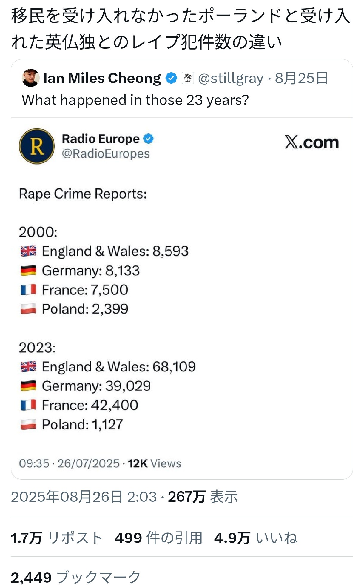Click the verified badge next to Radio Europe
The image size is (364, 588).
click(x=148, y=139)
